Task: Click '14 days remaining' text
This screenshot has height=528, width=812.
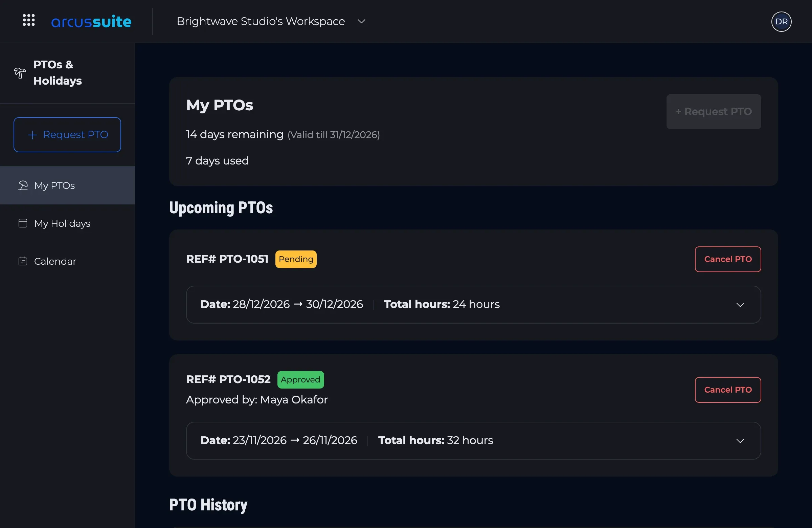Action: (234, 134)
